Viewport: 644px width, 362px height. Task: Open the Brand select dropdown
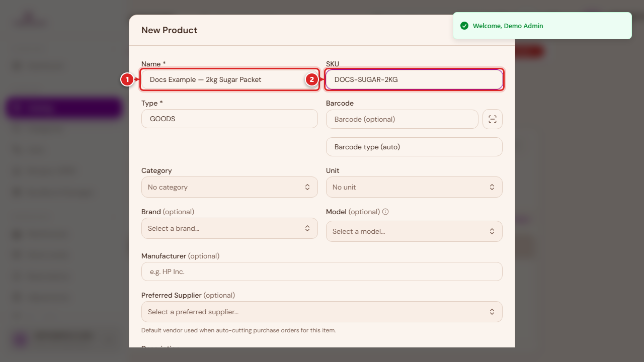coord(229,228)
